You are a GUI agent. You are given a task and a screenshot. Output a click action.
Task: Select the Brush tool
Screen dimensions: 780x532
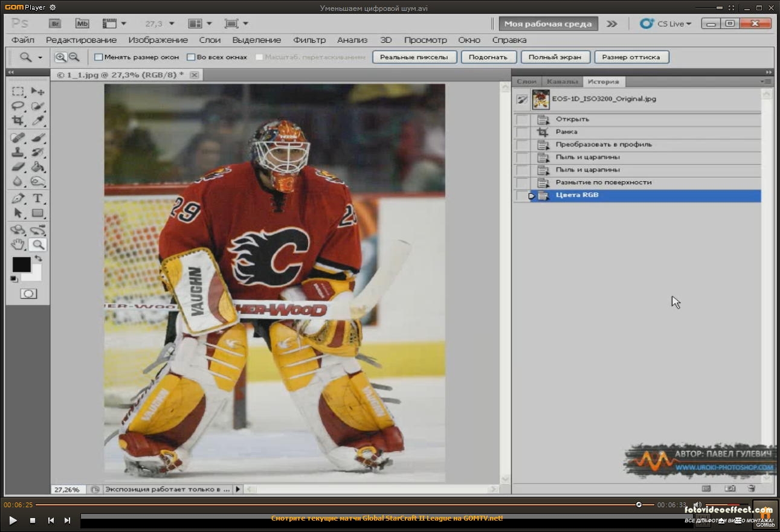(x=37, y=138)
